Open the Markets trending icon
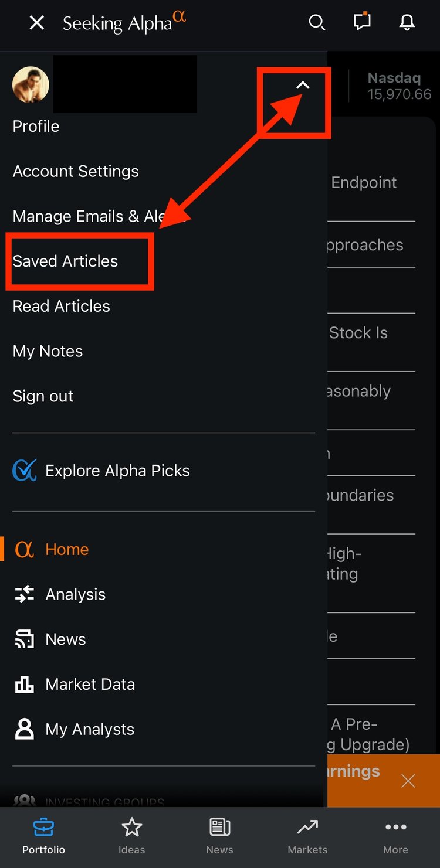440x868 pixels. pos(307,827)
